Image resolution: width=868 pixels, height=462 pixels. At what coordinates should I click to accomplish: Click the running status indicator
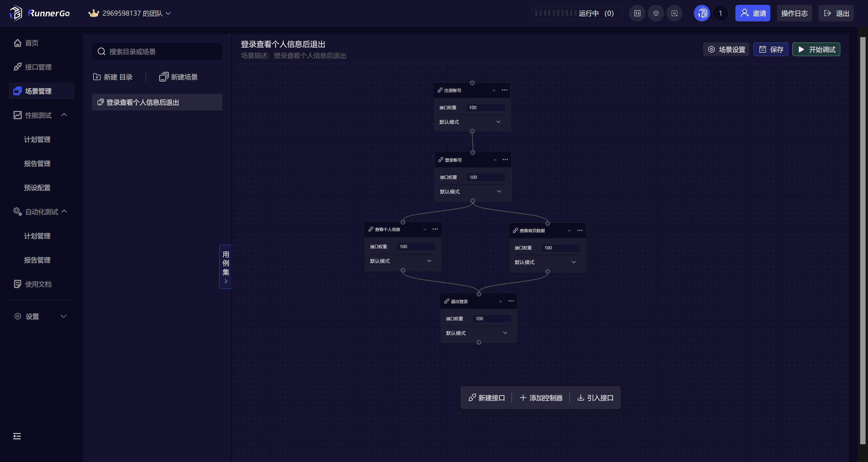(577, 13)
